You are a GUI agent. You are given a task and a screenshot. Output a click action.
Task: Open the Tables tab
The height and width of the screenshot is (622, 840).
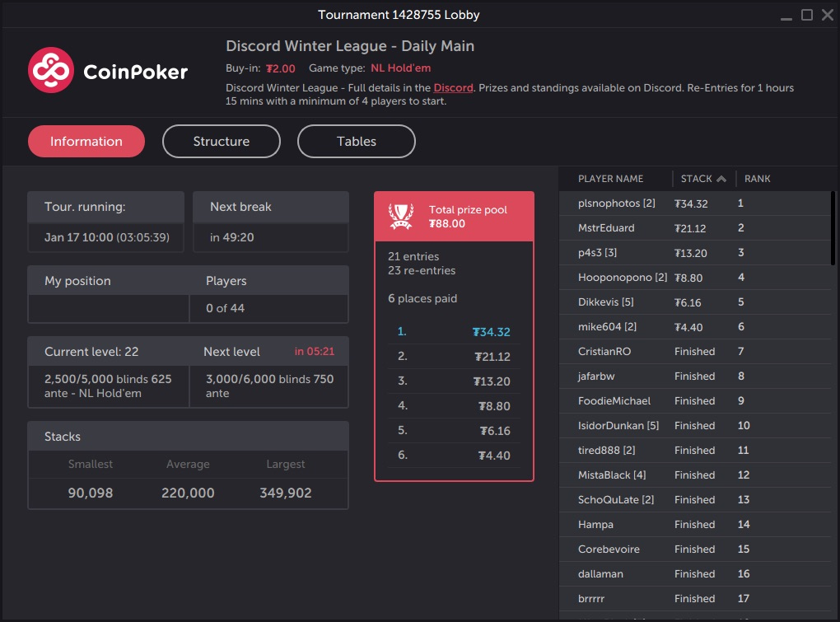point(356,141)
